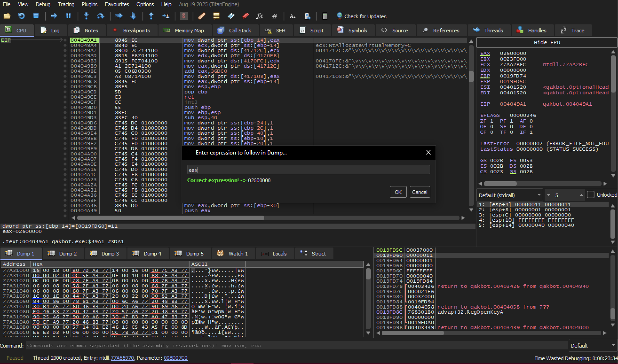Open Scylla with the S icon

click(183, 16)
